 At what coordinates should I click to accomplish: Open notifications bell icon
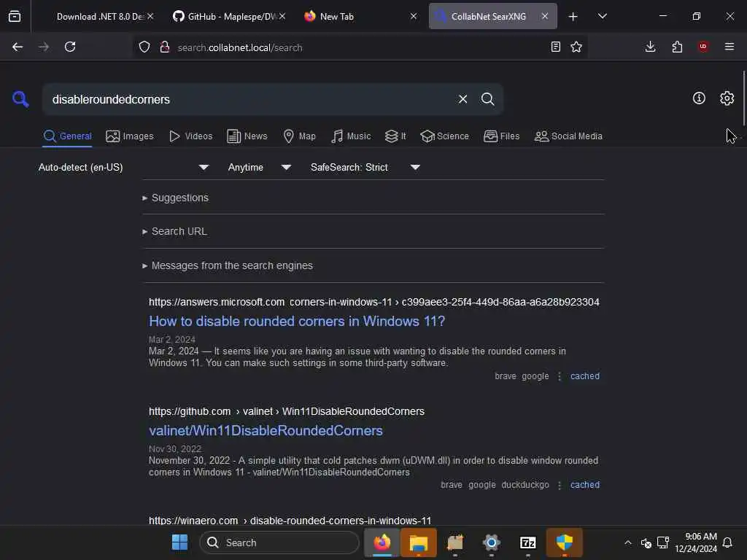727,542
